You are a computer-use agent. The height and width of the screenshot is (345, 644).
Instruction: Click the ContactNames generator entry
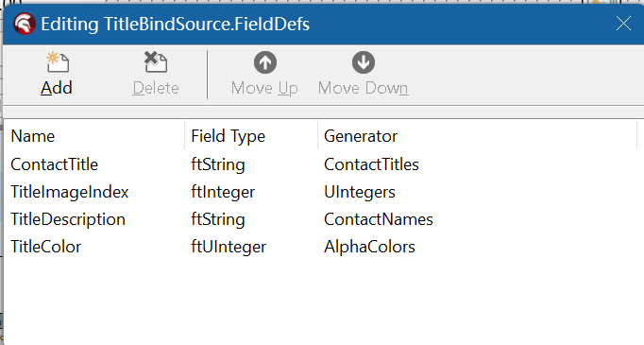pos(379,219)
